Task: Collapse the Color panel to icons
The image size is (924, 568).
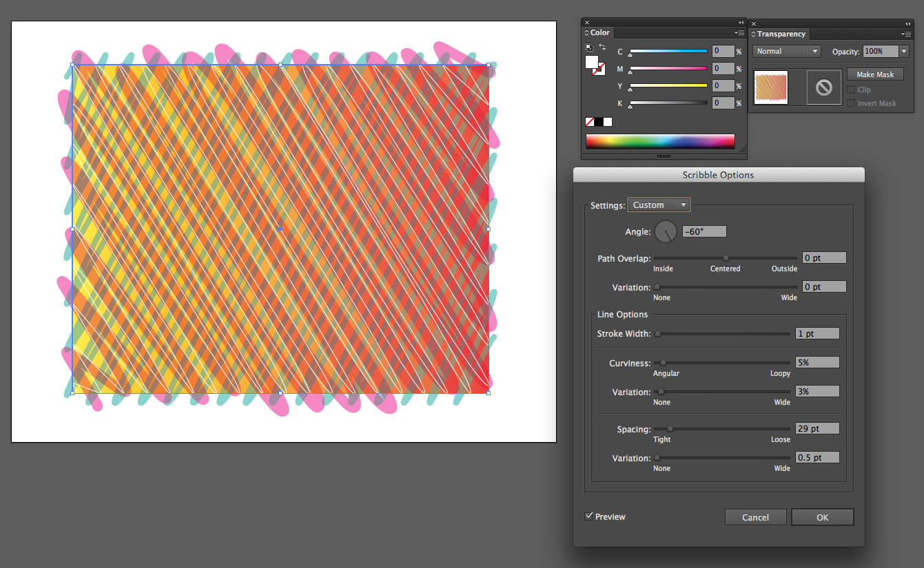Action: [x=741, y=21]
